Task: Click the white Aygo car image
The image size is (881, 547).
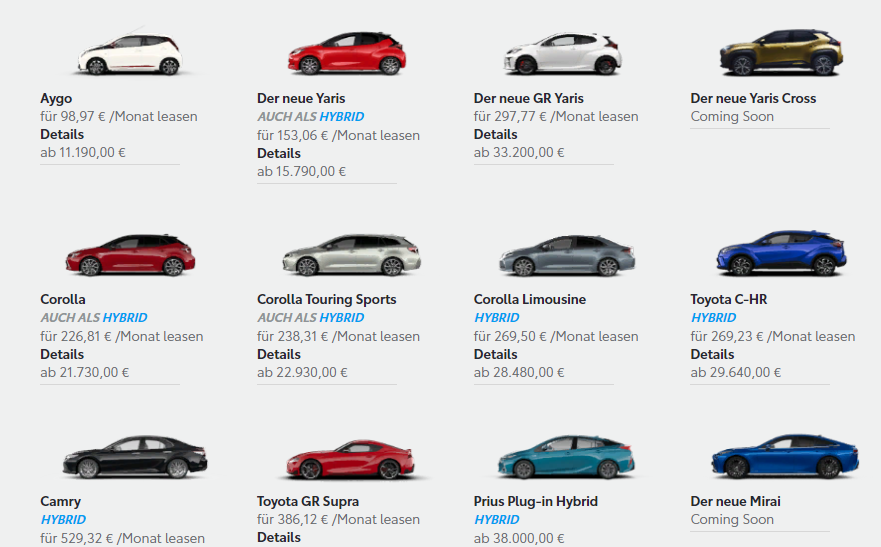Action: tap(130, 54)
